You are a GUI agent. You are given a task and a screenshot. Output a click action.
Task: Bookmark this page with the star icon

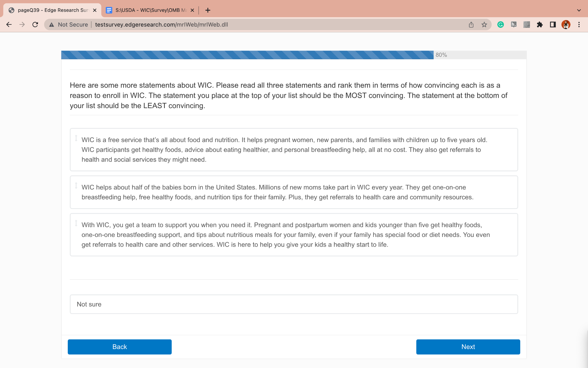coord(484,25)
